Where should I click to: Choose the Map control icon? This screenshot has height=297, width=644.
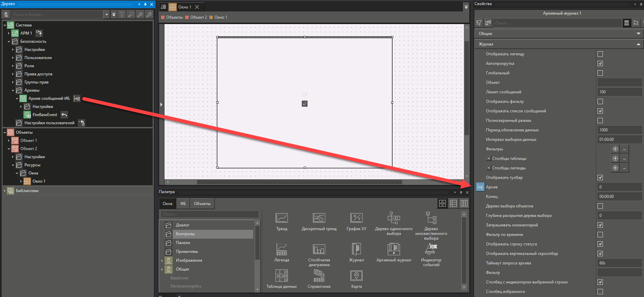[x=356, y=276]
